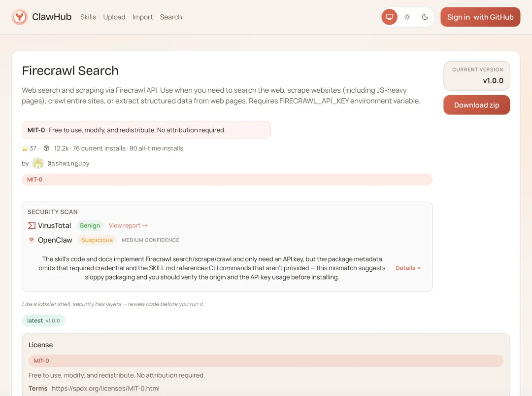Click the Benign status badge
This screenshot has height=396, width=532.
90,225
